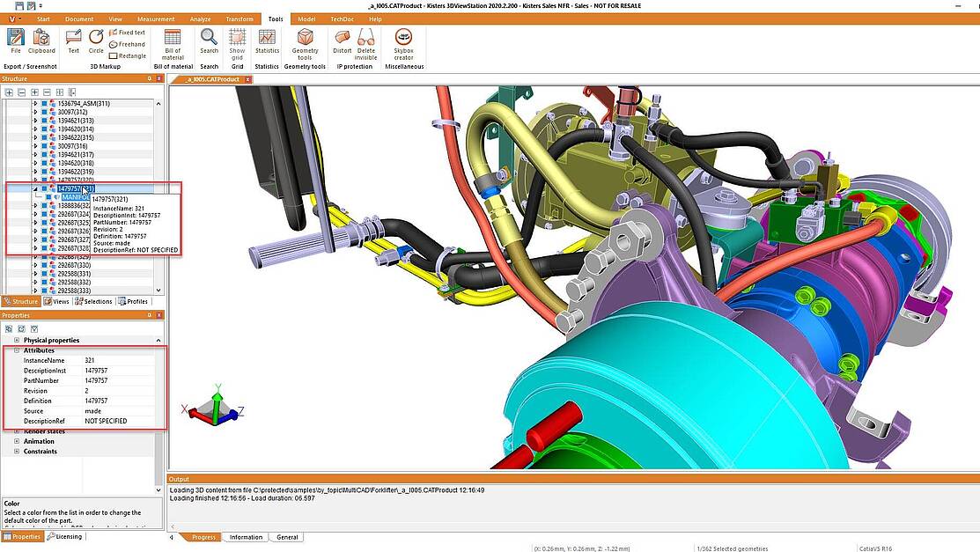980x552 pixels.
Task: Expand the Animation properties group
Action: 17,442
